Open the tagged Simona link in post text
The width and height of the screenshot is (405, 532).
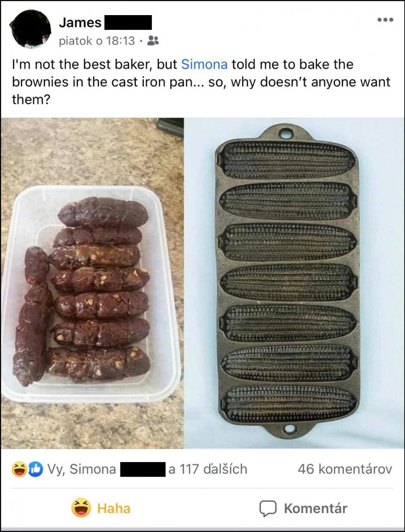(204, 64)
